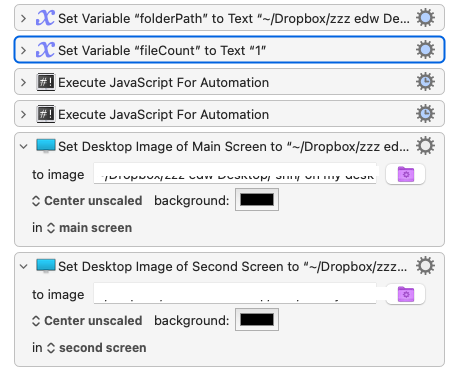456x377 pixels.
Task: Click gear icon of first Execute JavaScript action
Action: [425, 82]
